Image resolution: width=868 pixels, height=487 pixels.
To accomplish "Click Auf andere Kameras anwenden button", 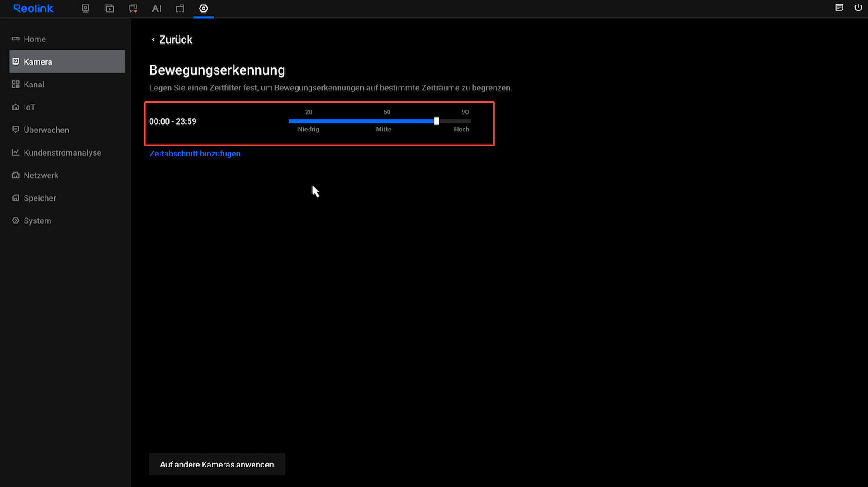I will pyautogui.click(x=217, y=464).
